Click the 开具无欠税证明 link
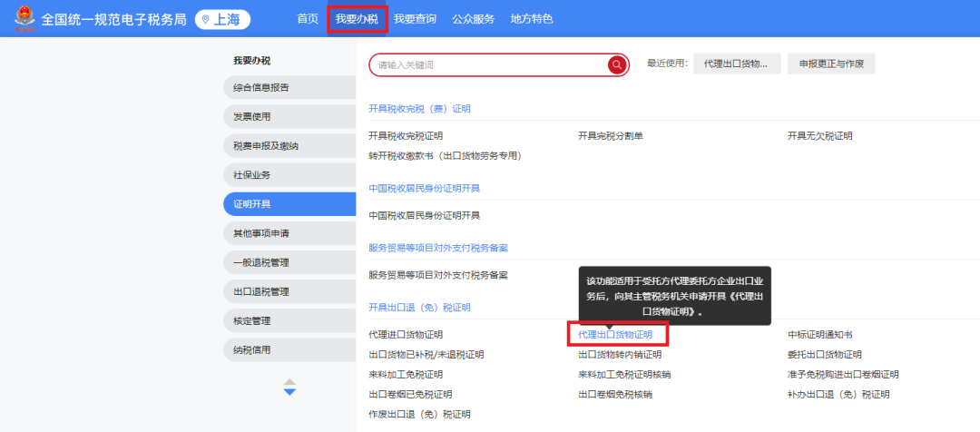Viewport: 980px width, 432px height. (819, 136)
